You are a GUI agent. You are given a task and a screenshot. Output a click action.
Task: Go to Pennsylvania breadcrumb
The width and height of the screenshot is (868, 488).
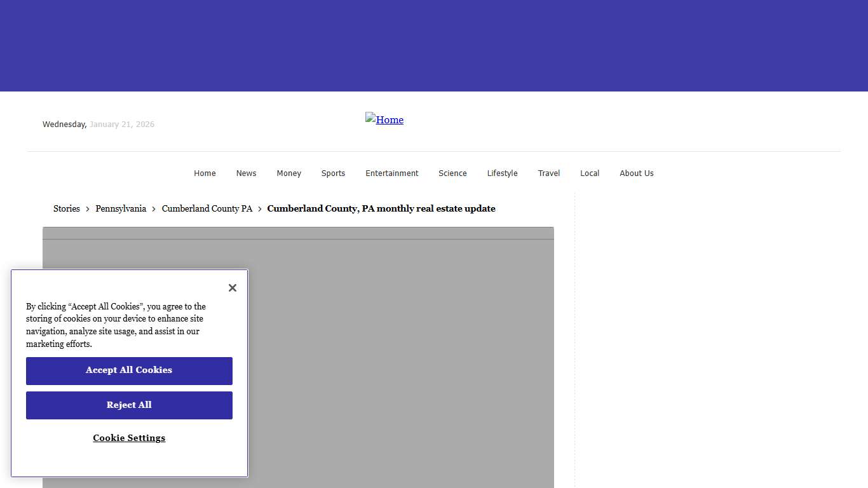(121, 208)
